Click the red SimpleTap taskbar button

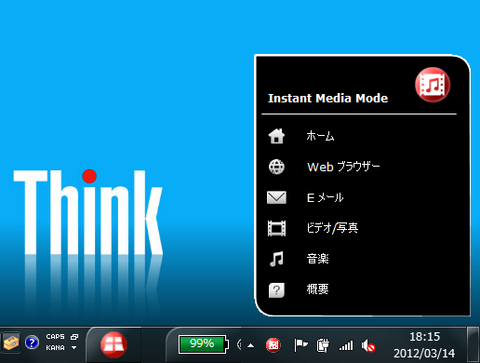[x=114, y=345]
